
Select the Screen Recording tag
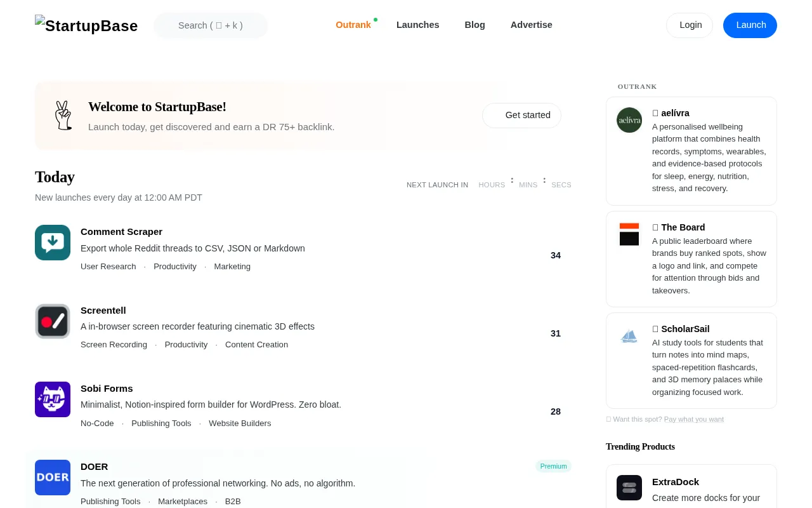[114, 345]
